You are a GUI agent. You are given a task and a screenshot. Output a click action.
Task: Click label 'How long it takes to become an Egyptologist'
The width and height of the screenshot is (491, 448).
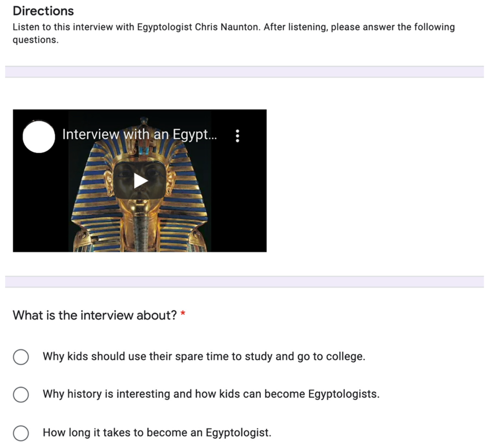(157, 433)
